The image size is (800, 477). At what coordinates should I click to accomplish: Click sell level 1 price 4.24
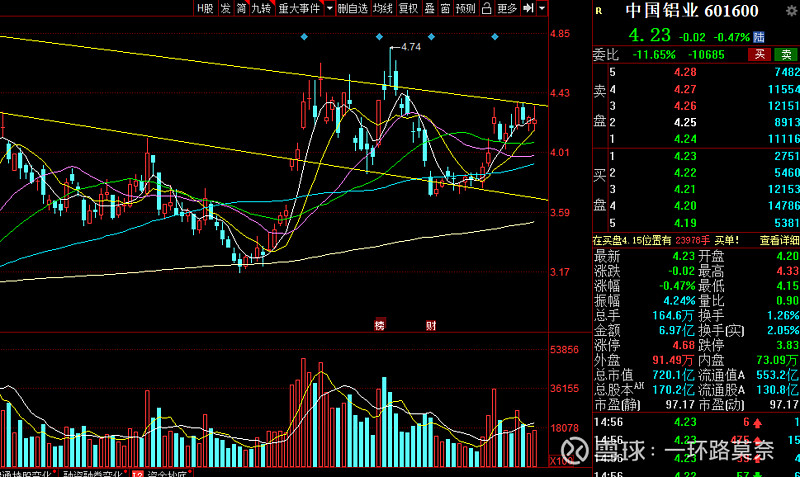(685, 139)
